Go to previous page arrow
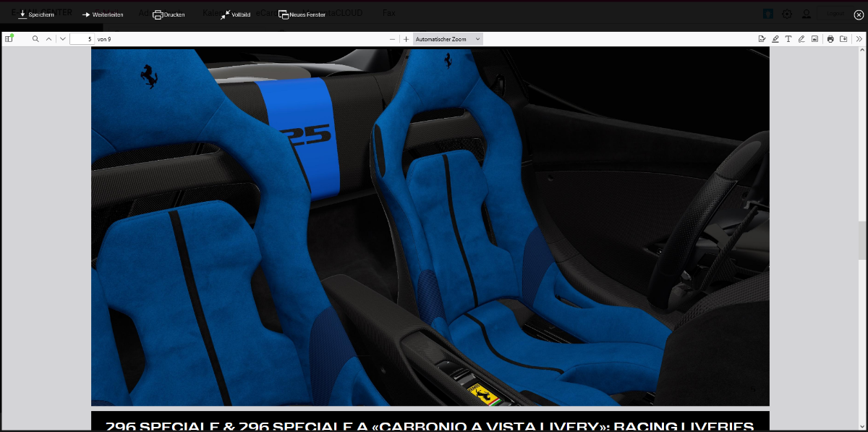 (x=48, y=39)
